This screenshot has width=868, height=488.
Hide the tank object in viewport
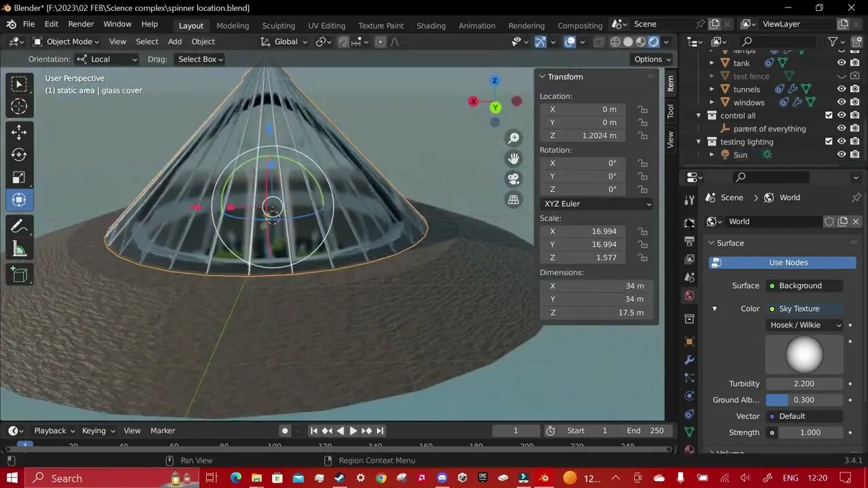pos(841,63)
